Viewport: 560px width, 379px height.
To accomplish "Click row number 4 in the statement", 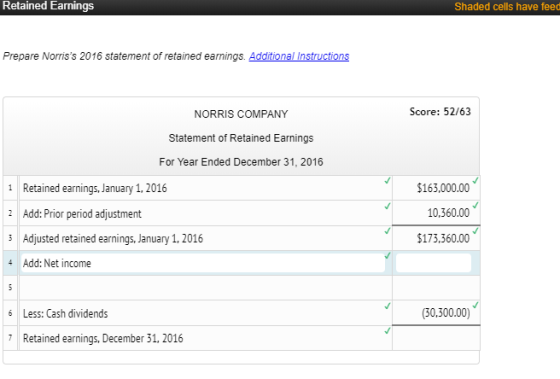I will pyautogui.click(x=10, y=263).
